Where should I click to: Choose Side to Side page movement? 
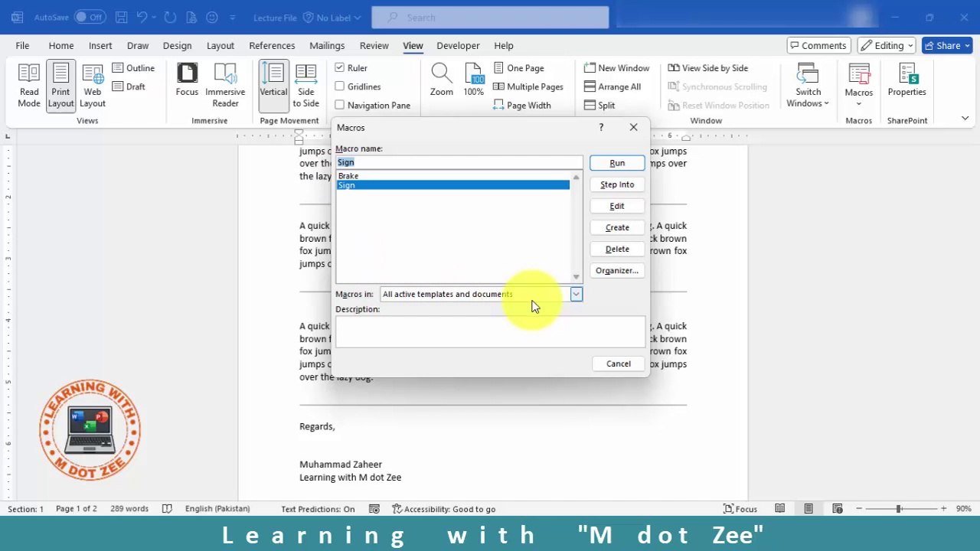(x=305, y=86)
